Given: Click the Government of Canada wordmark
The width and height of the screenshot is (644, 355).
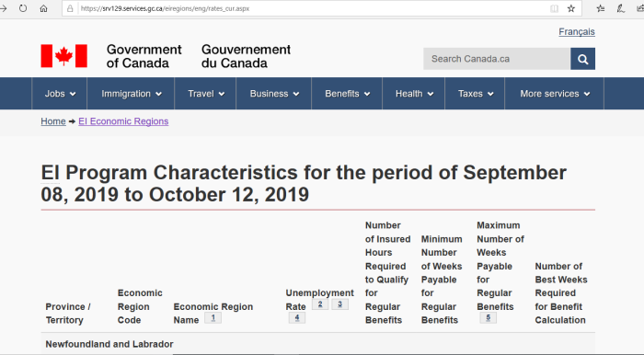Looking at the screenshot, I should pos(144,56).
